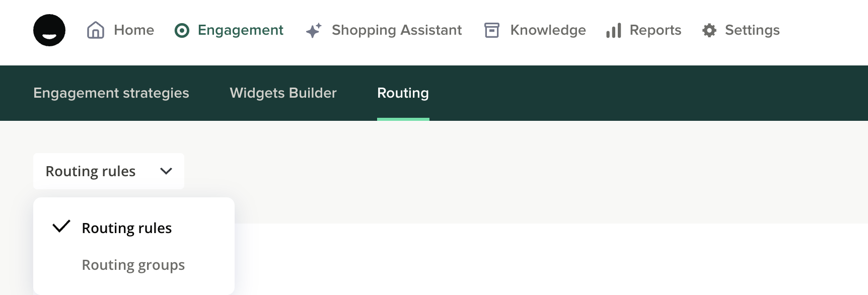This screenshot has height=295, width=868.
Task: Open the Shopping Assistant text link
Action: [397, 30]
